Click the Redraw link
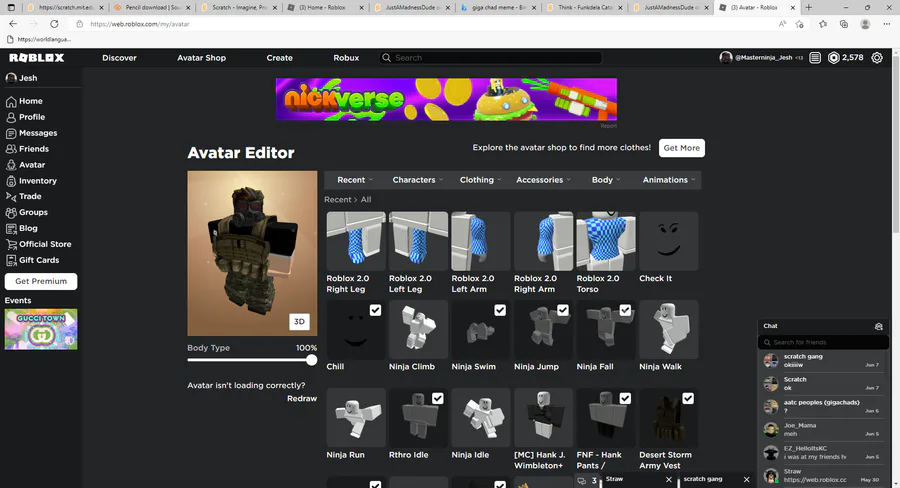Screen dimensions: 900x488 coord(302,398)
